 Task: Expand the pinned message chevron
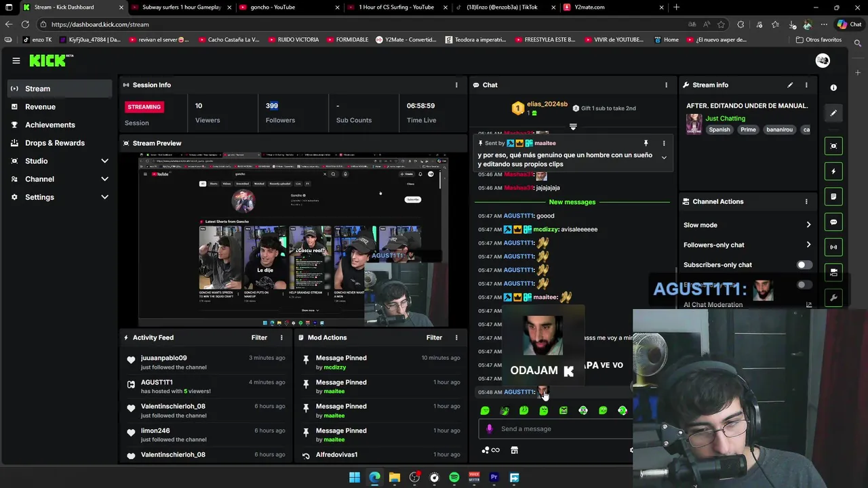(664, 157)
